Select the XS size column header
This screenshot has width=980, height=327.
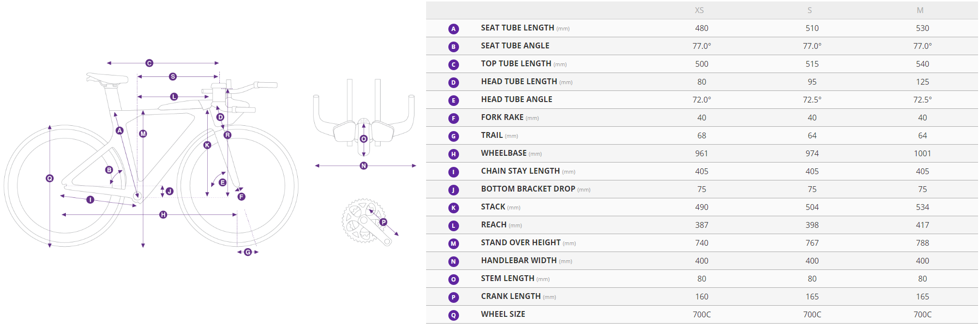[699, 10]
